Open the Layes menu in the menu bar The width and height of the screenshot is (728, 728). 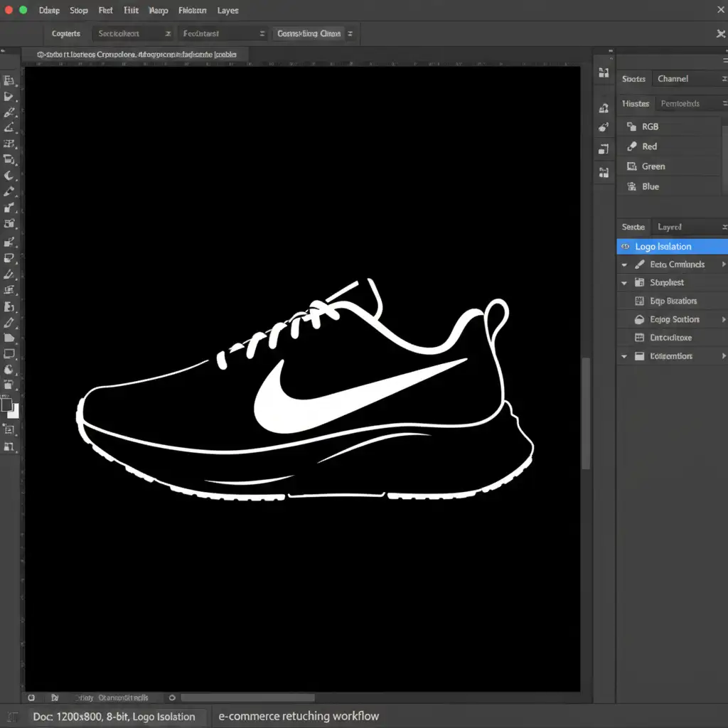click(227, 11)
